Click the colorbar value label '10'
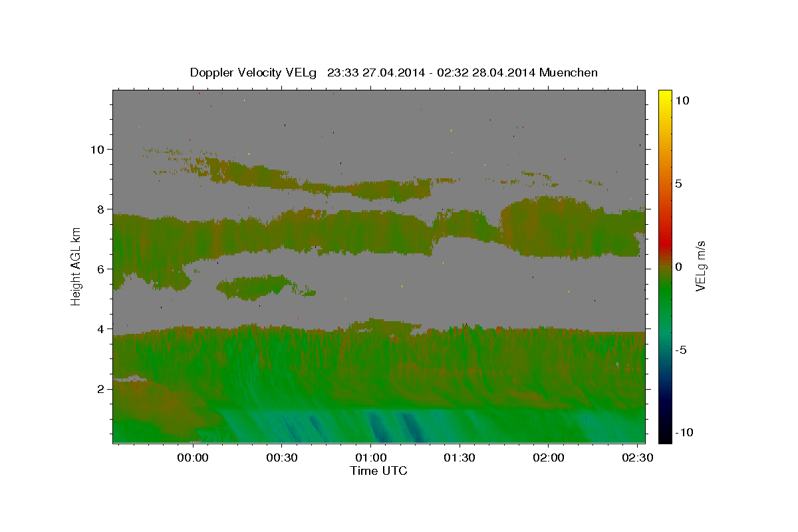This screenshot has height=532, width=798. (681, 100)
